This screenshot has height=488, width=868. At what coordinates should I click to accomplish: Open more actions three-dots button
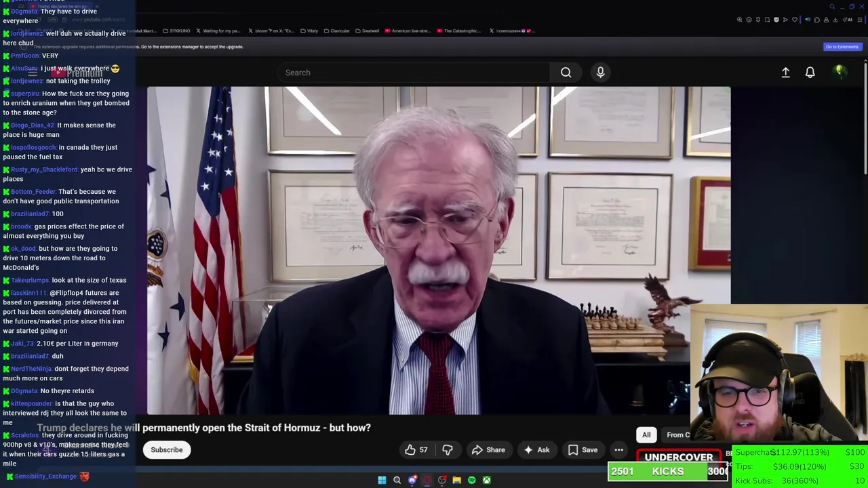tap(618, 449)
